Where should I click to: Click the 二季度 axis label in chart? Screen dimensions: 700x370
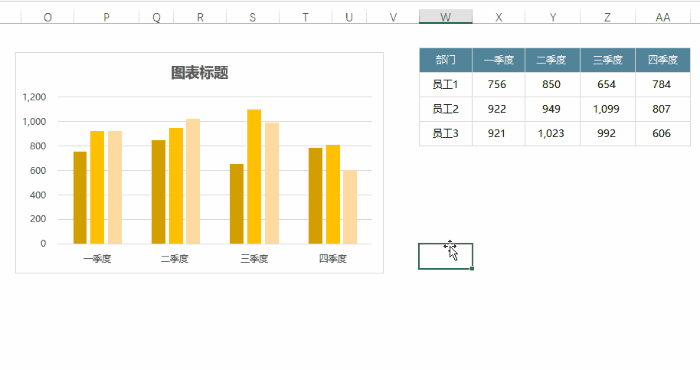click(175, 259)
